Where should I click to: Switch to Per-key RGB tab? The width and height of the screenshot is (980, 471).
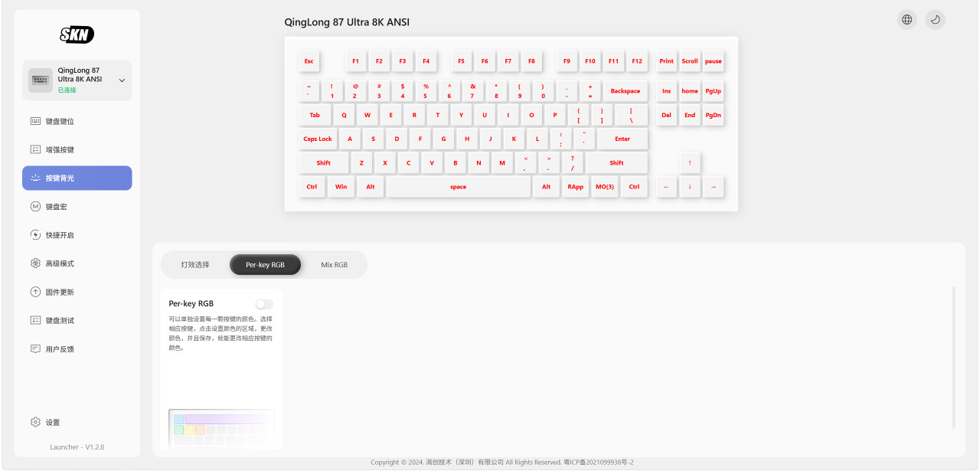pos(265,264)
